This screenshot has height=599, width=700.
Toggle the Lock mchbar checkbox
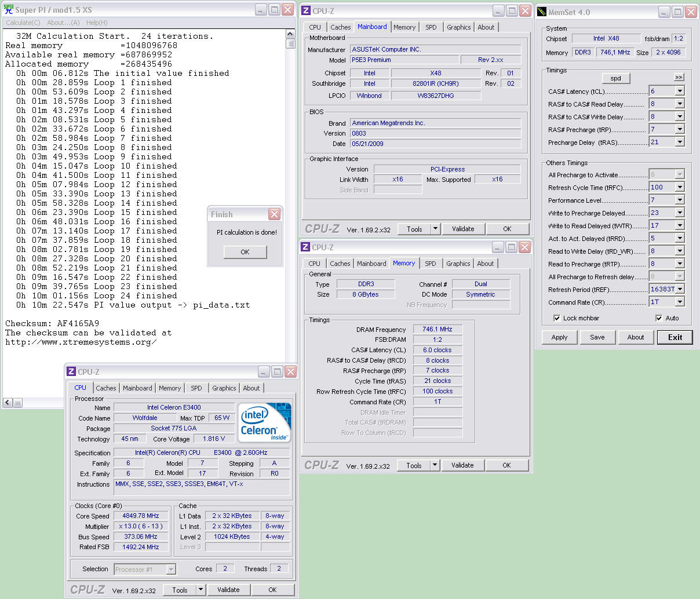[x=557, y=318]
